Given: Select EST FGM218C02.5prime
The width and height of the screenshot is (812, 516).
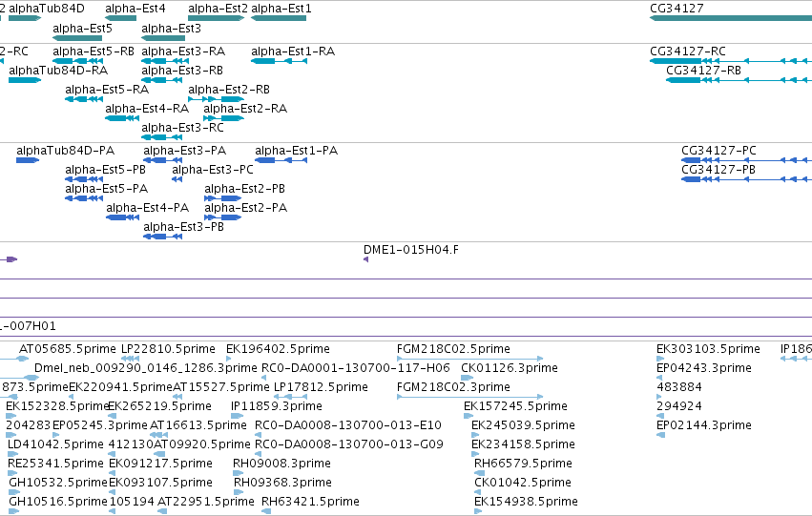Looking at the screenshot, I should click(x=470, y=359).
